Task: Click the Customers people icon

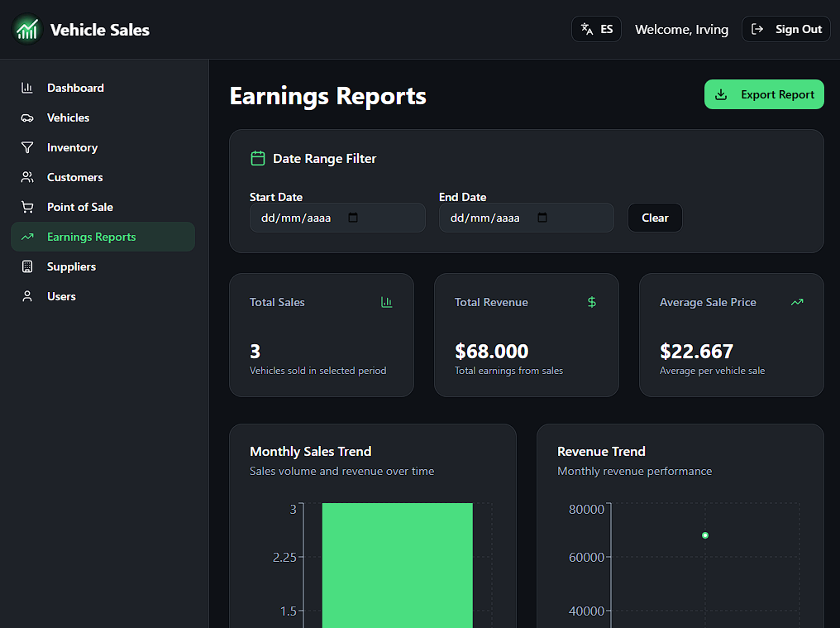Action: point(27,178)
